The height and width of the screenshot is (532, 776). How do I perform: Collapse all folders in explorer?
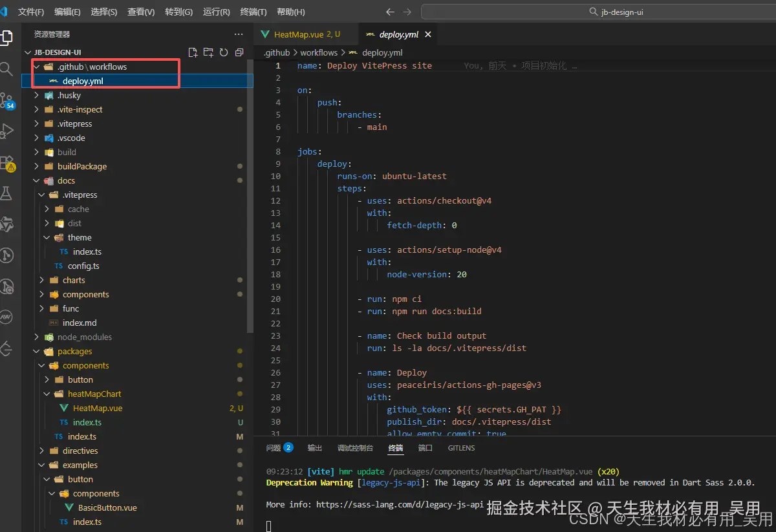239,52
